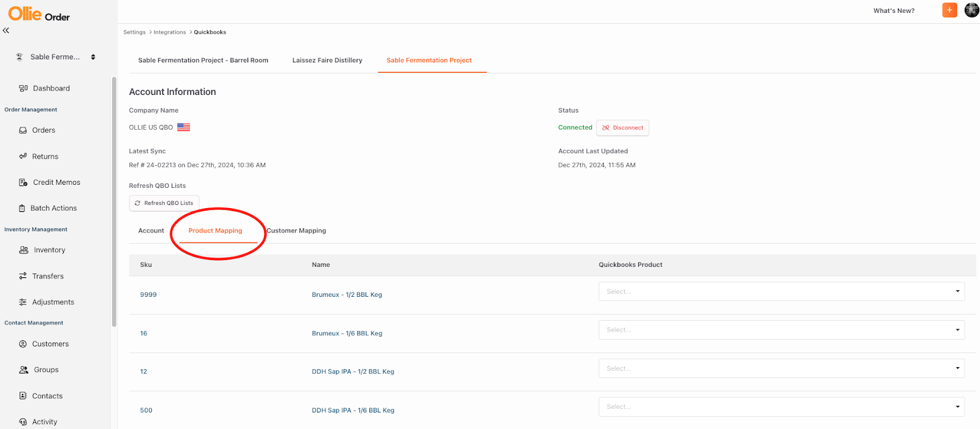Open SKU 9999 link
The image size is (980, 429).
point(148,295)
